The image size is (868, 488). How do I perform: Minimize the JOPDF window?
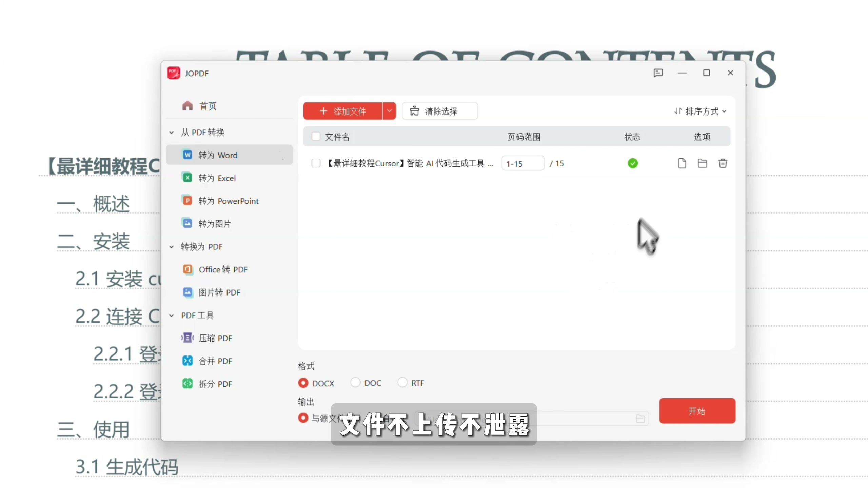click(682, 73)
